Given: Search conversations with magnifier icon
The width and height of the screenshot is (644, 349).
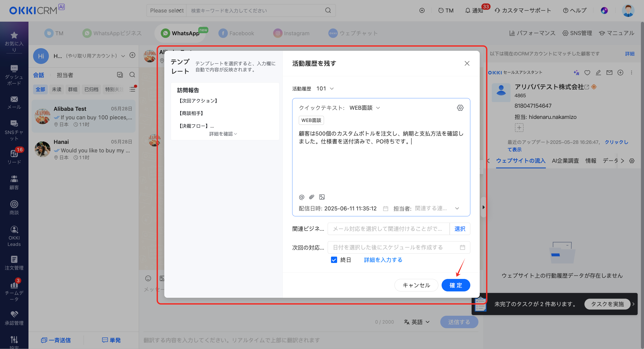Looking at the screenshot, I should 132,75.
